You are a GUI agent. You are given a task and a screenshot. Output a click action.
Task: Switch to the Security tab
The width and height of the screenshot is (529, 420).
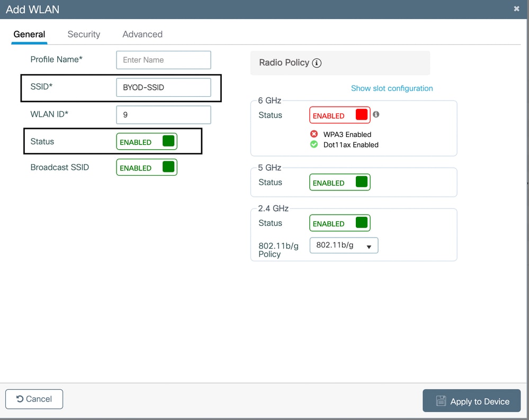(x=84, y=34)
